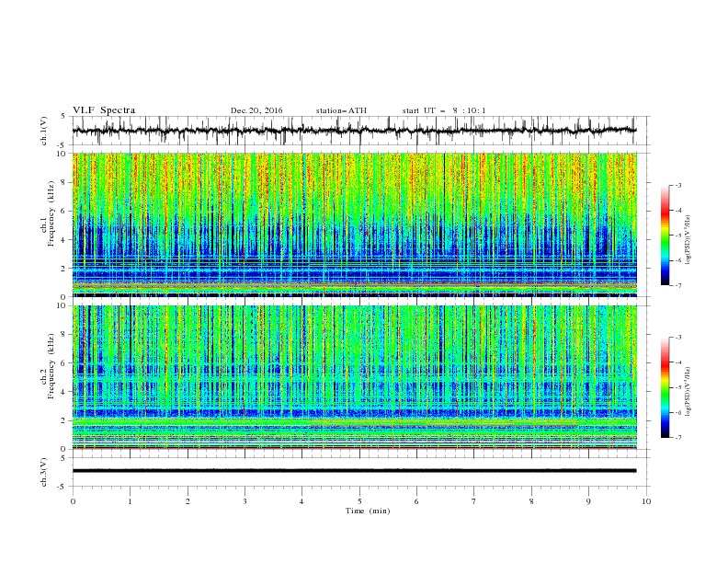Click the "-3" label on ch.2 colorbar
This screenshot has width=728, height=563.
(x=678, y=338)
